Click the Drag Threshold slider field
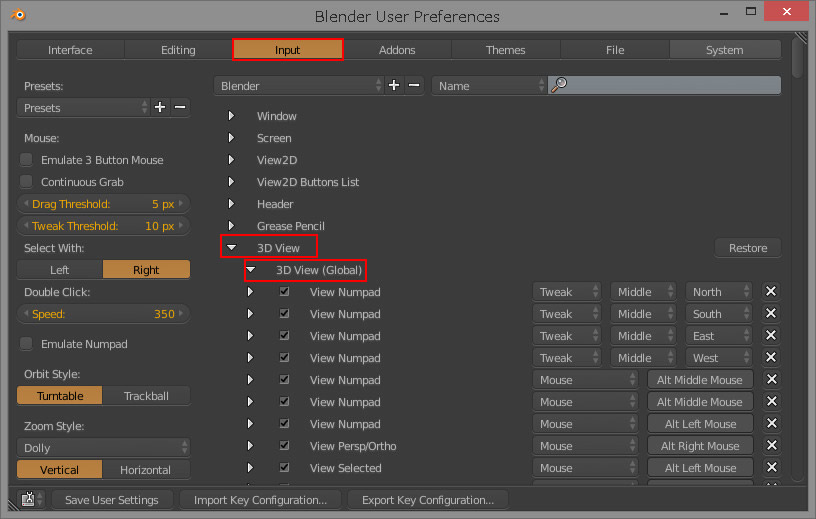This screenshot has width=816, height=519. 104,204
